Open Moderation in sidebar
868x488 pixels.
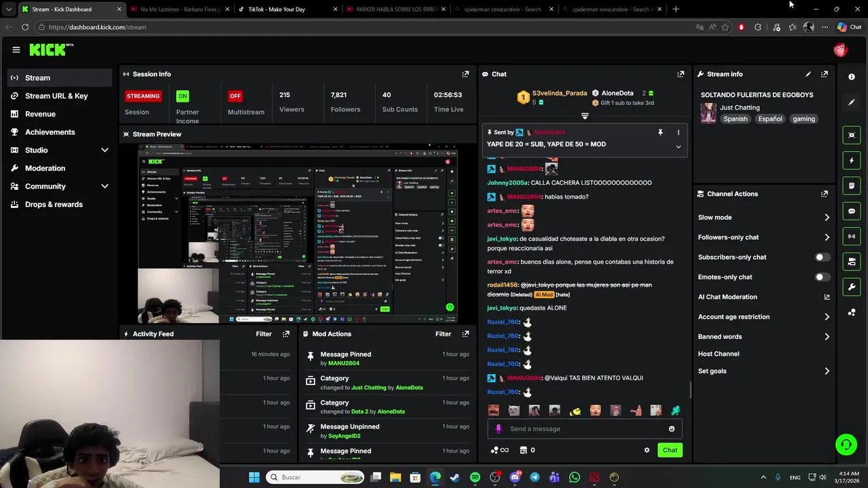coord(60,168)
